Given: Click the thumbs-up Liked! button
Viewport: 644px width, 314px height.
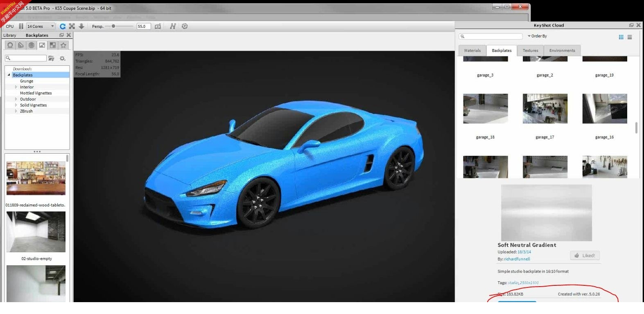Looking at the screenshot, I should tap(585, 256).
